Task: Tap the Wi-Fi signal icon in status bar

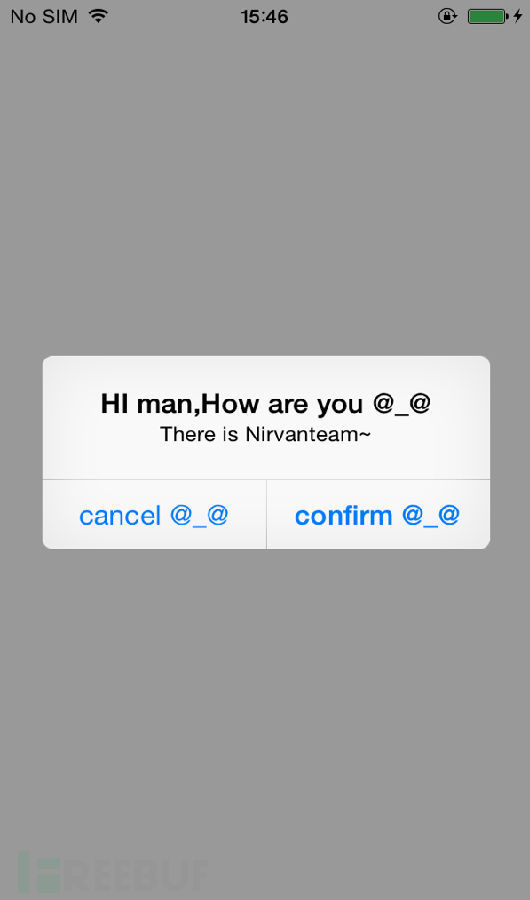Action: (99, 16)
